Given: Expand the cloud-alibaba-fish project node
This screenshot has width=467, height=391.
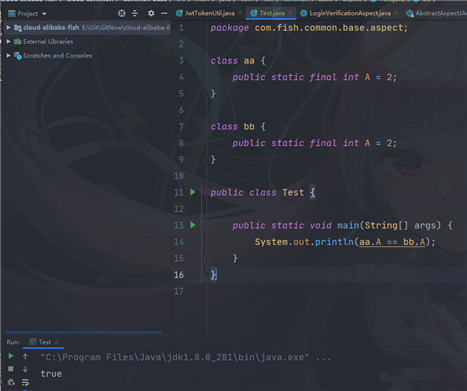Looking at the screenshot, I should tap(8, 28).
